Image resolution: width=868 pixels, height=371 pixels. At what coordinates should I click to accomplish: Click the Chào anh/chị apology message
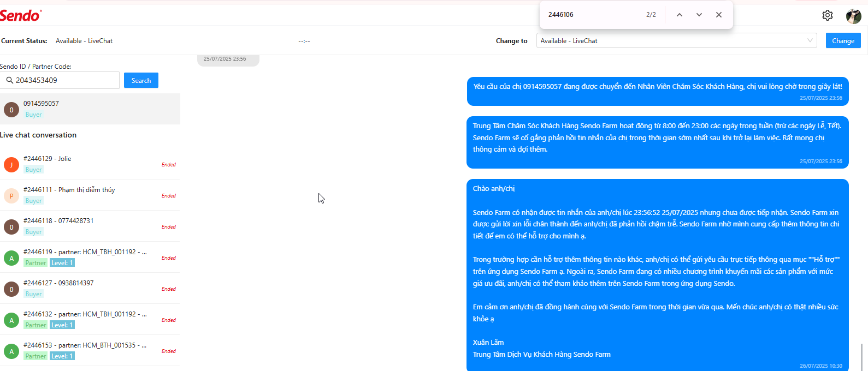[x=658, y=275]
